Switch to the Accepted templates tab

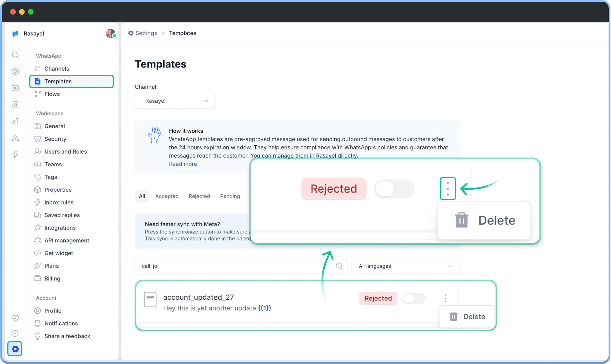coord(167,196)
